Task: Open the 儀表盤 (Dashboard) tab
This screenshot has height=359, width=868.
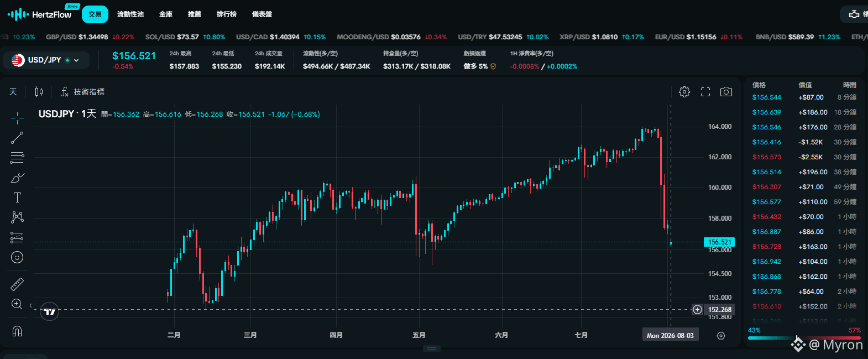Action: [x=262, y=14]
